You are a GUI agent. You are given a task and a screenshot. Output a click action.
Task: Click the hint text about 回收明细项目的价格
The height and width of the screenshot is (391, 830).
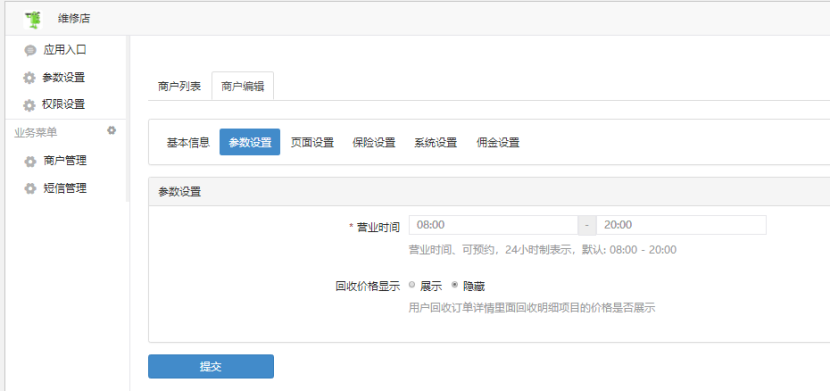coord(532,307)
